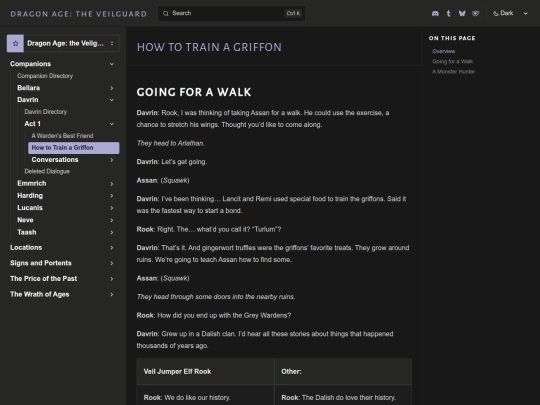The height and width of the screenshot is (405, 540).
Task: Select How to Train a Griffon item
Action: coord(74,148)
